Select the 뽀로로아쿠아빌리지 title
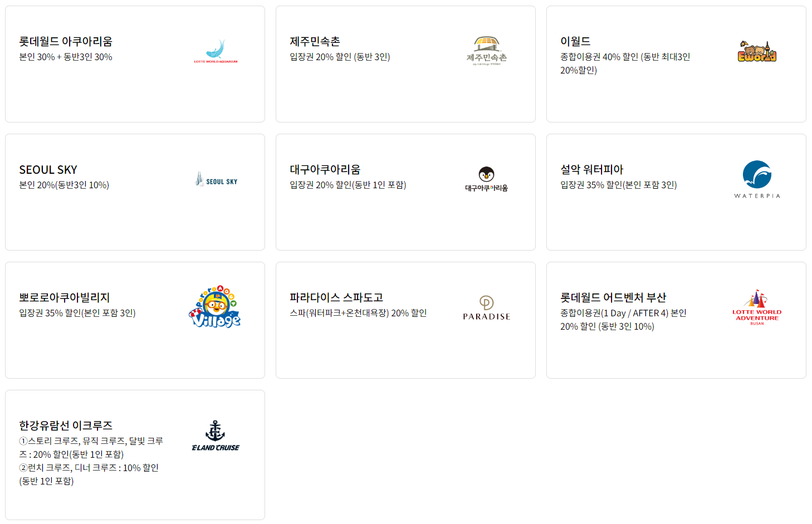This screenshot has width=812, height=524. pyautogui.click(x=65, y=297)
